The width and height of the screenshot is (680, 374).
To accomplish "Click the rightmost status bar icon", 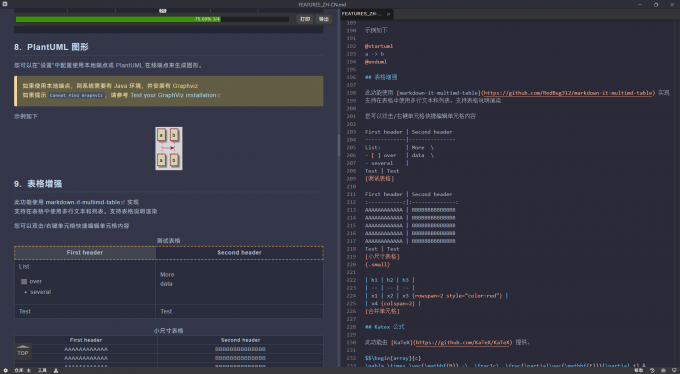I will (x=673, y=370).
